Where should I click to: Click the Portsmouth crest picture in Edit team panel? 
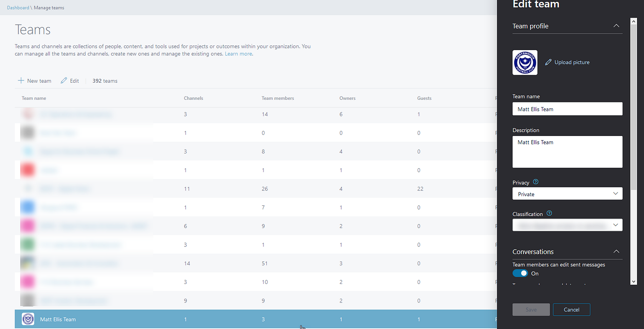(x=525, y=62)
